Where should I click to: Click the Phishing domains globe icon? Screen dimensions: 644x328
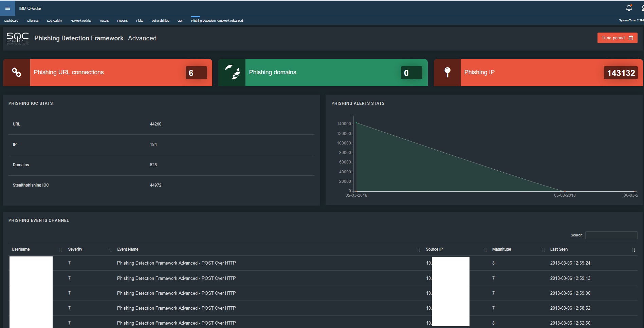tap(232, 72)
